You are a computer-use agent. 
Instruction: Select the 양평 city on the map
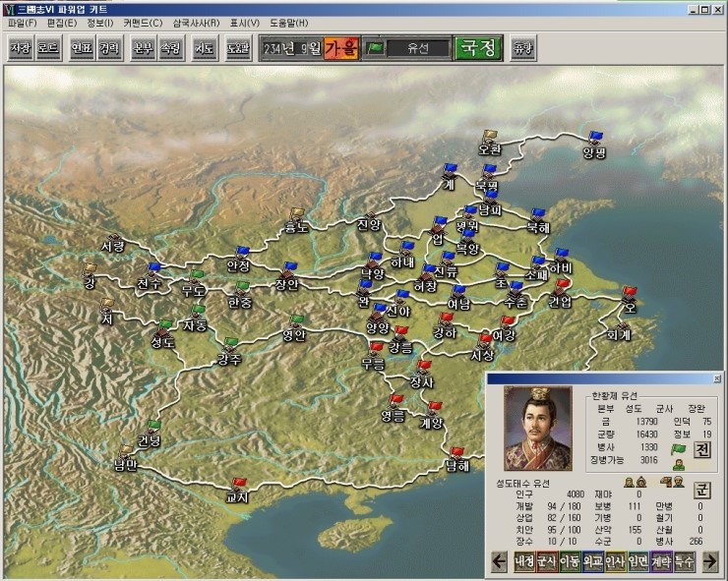(594, 145)
